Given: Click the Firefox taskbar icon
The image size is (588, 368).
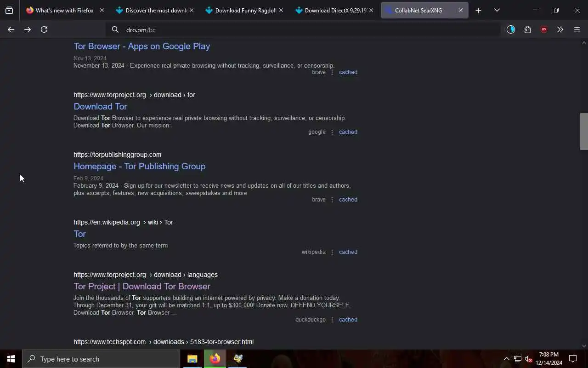Looking at the screenshot, I should (215, 359).
